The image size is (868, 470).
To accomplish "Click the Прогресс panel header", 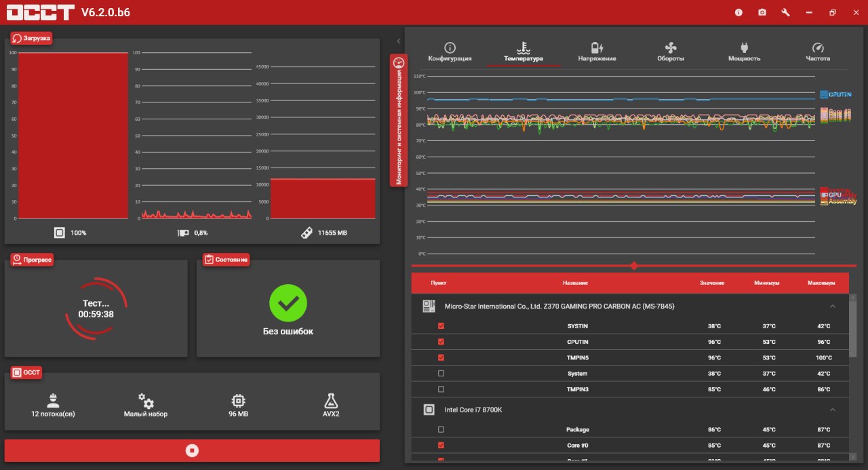I will click(33, 260).
